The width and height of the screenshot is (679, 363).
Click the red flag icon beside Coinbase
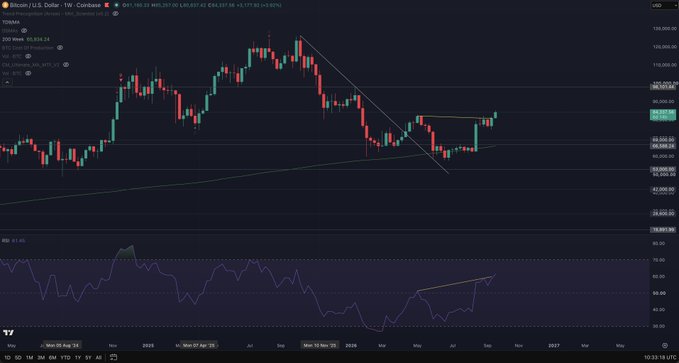107,5
